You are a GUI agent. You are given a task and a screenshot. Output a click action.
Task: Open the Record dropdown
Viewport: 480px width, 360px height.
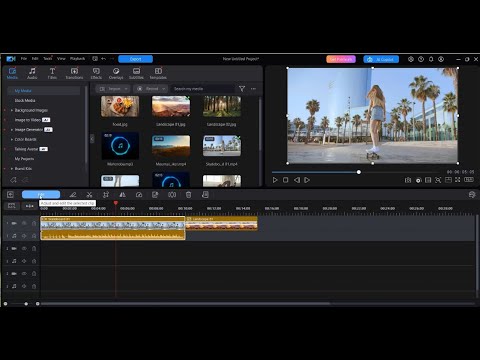click(x=150, y=89)
